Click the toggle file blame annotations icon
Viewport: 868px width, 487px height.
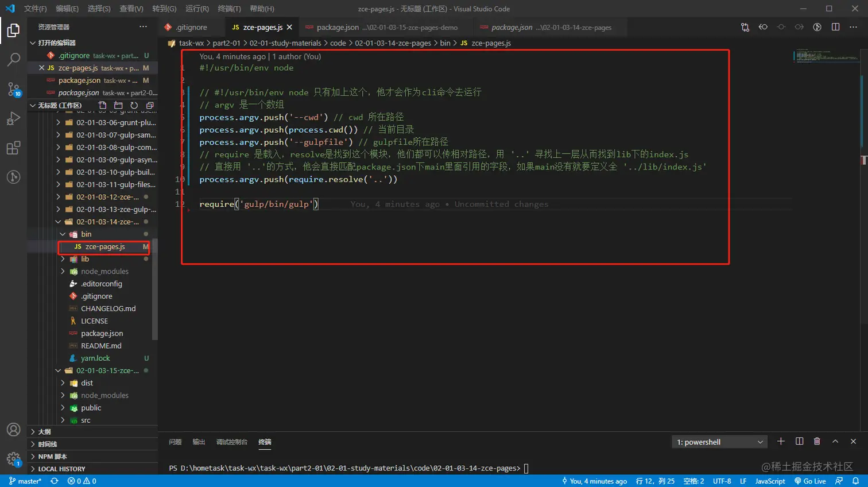click(817, 27)
